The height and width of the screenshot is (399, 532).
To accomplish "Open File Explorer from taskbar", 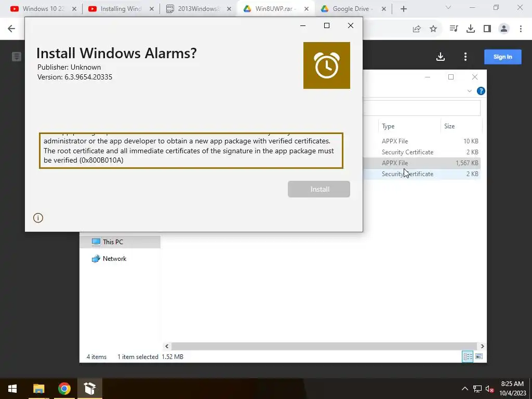I will [x=38, y=389].
